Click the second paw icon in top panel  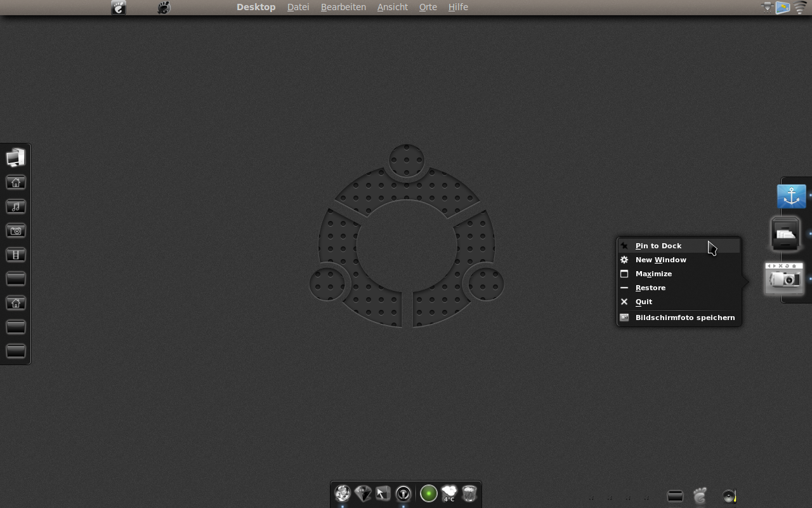click(x=164, y=8)
